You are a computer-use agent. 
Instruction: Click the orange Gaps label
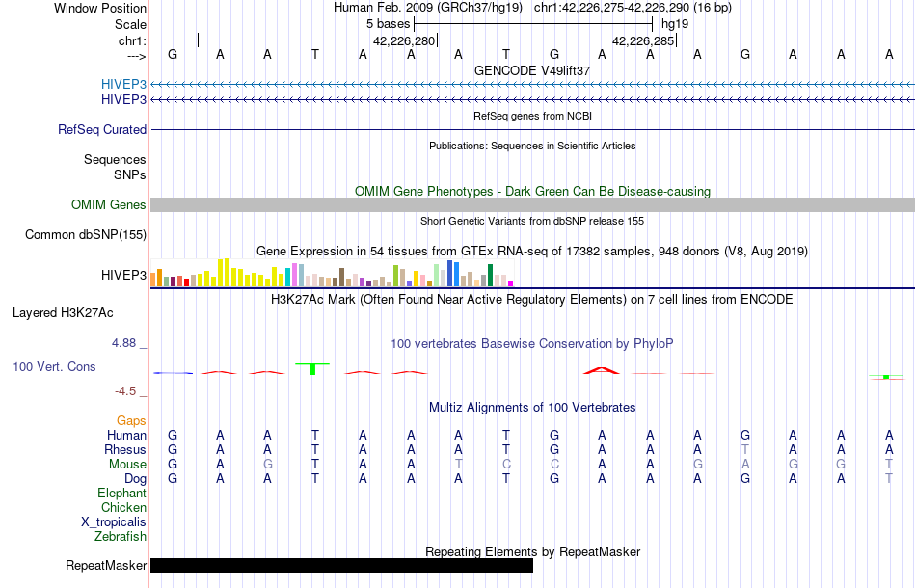[x=131, y=421]
